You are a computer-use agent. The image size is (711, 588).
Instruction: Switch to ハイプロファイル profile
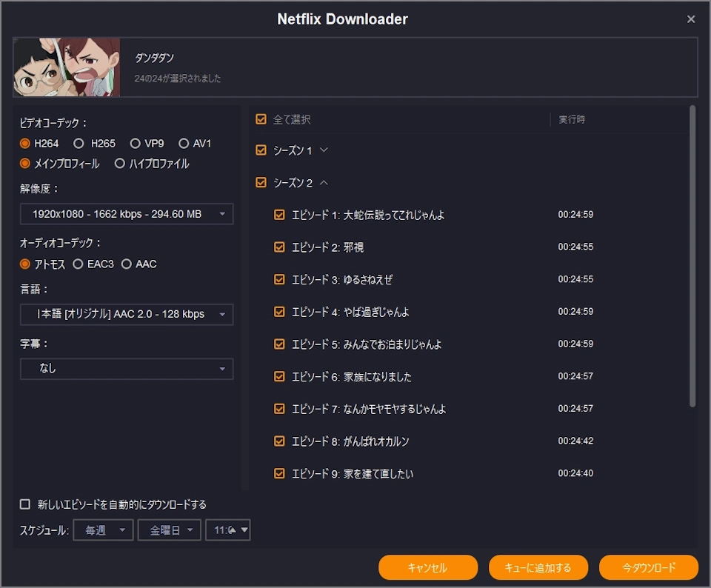coord(120,164)
